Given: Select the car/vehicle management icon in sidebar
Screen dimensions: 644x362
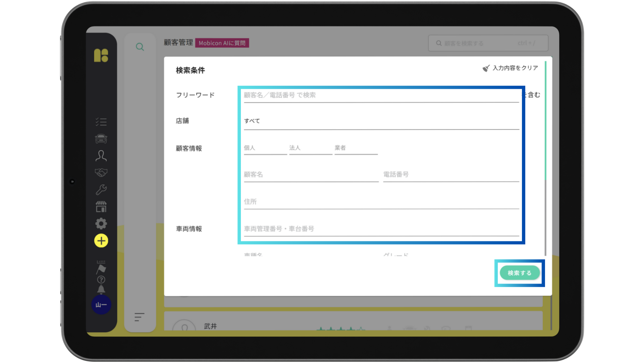Looking at the screenshot, I should pos(101,138).
